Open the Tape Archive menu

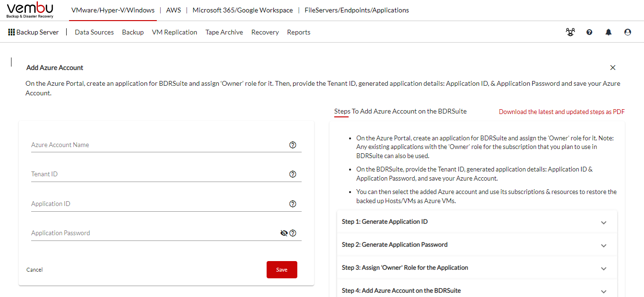[x=224, y=32]
